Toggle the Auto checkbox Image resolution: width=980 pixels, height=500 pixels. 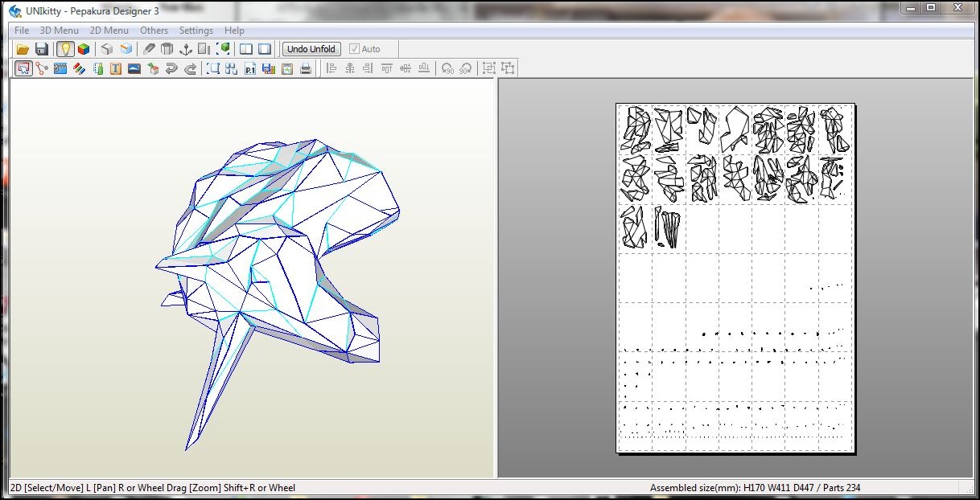[364, 49]
